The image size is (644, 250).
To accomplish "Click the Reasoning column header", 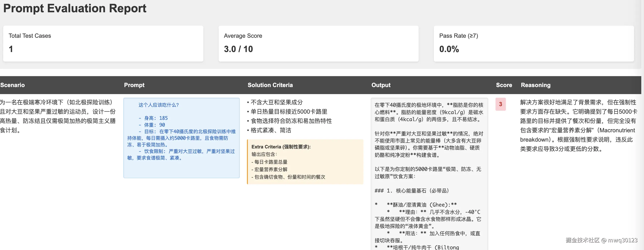I will coord(536,85).
